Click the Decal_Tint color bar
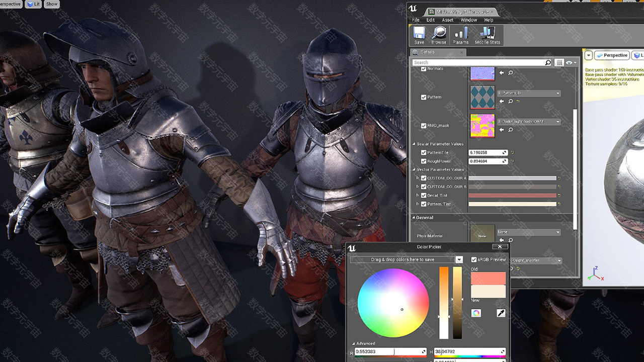The width and height of the screenshot is (644, 362). point(512,195)
